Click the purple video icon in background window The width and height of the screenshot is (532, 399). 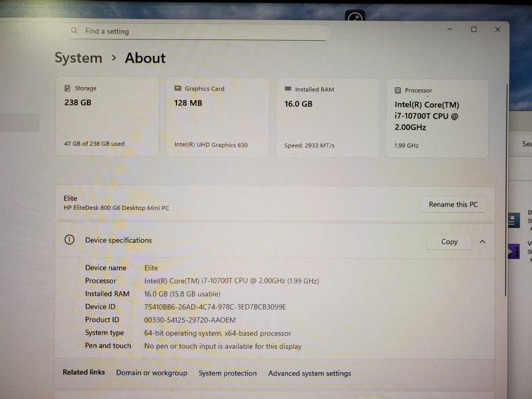[x=513, y=251]
